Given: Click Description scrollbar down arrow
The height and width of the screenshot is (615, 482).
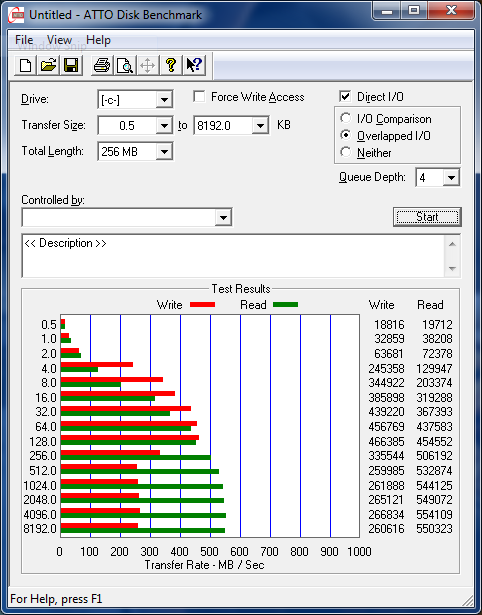Looking at the screenshot, I should [452, 268].
